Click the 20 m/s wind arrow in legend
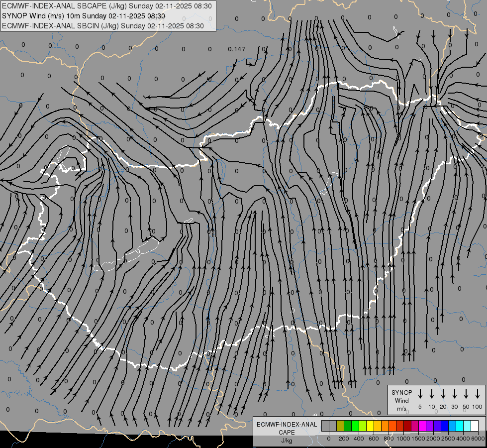Viewport: 487px width, 448px height. coord(443,394)
